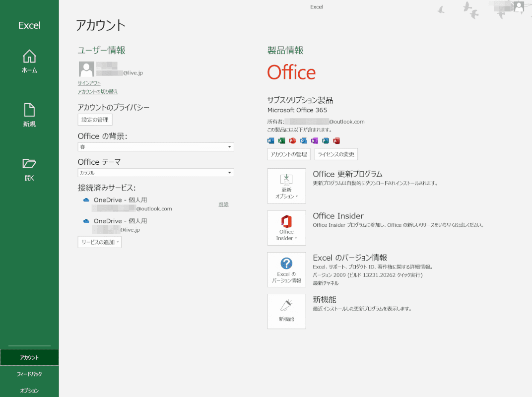Screen dimensions: 532x397
Task: Go to Home (ホーム) in sidebar
Action: pos(29,62)
